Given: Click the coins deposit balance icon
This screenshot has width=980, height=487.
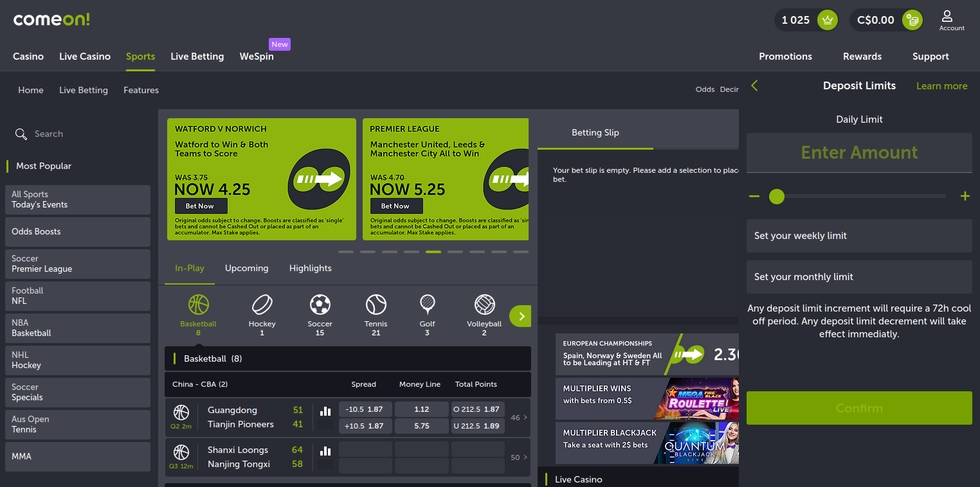Looking at the screenshot, I should coord(912,20).
